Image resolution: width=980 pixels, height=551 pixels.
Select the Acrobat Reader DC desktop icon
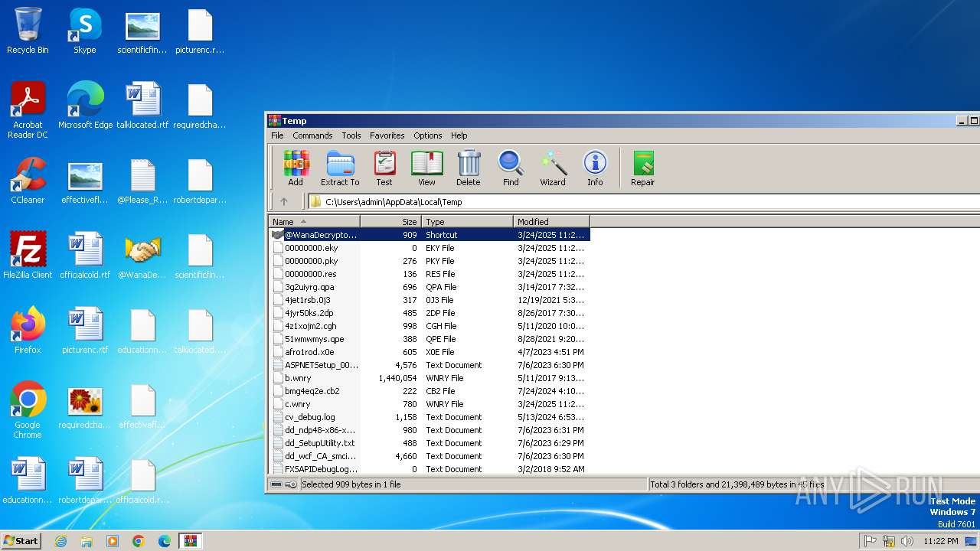28,110
